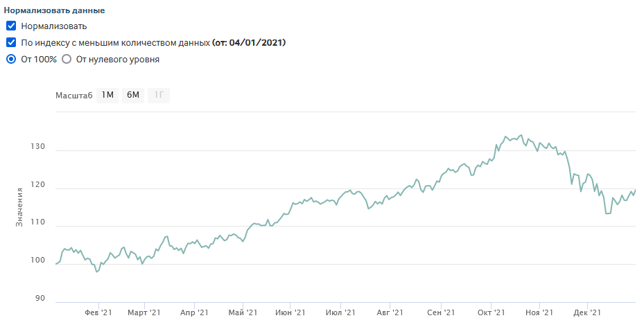
Task: Toggle the По индексу с меньшим количеством данных checkbox
Action: [x=11, y=43]
